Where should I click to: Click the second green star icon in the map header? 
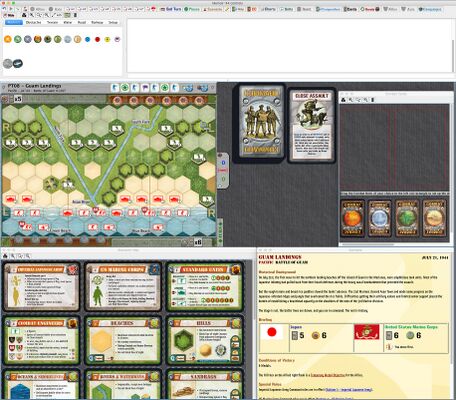tap(164, 88)
